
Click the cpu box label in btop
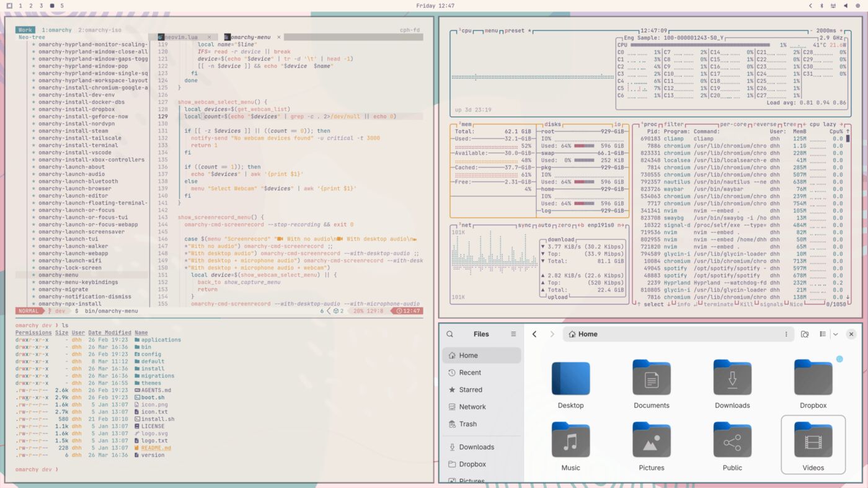pos(465,30)
